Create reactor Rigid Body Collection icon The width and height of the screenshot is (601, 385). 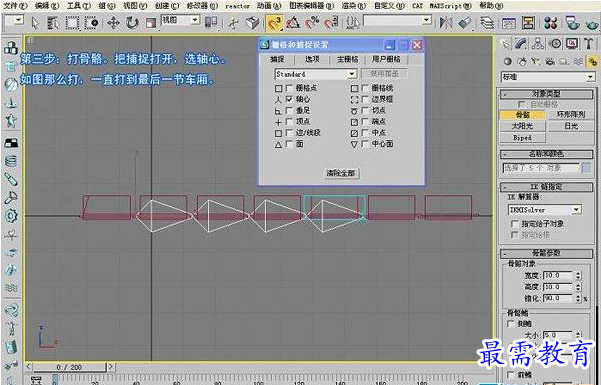pos(11,48)
